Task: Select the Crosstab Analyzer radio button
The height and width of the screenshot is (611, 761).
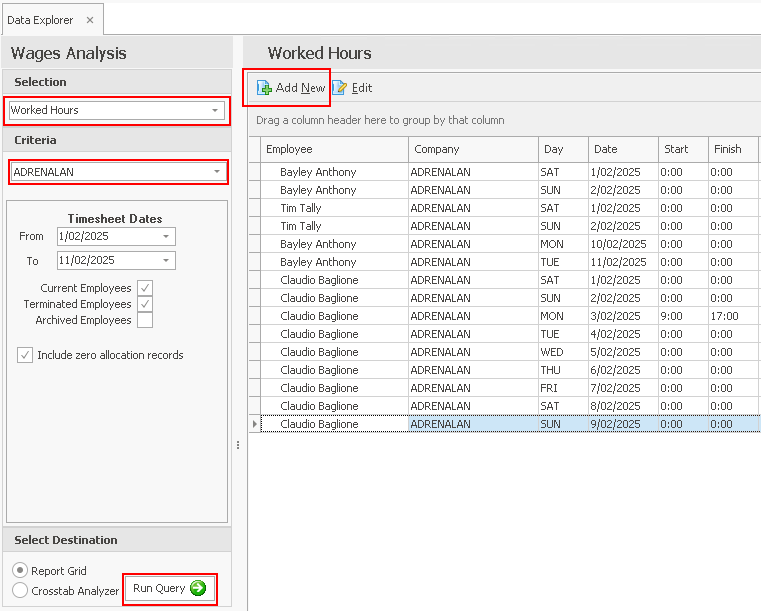Action: (x=21, y=591)
